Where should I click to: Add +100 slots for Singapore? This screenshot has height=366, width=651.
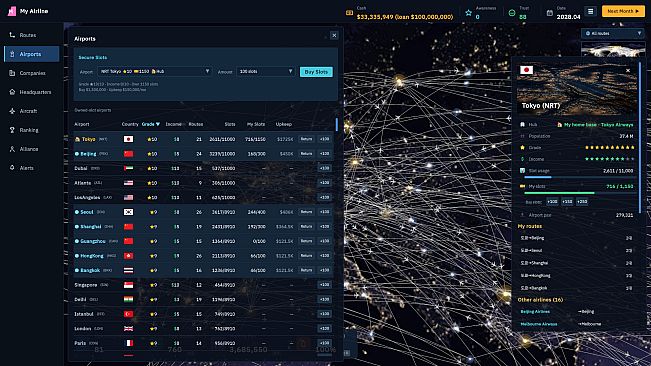(324, 285)
